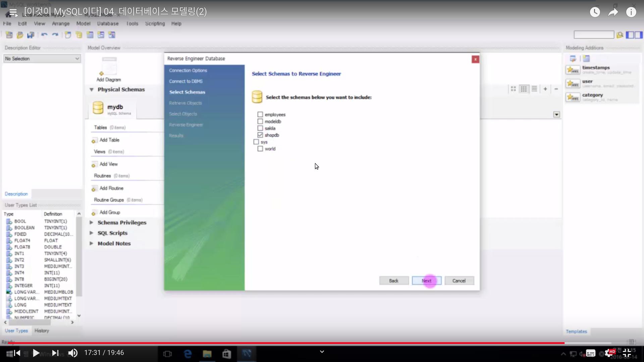Toggle subtitles captions icon
This screenshot has width=644, height=362.
click(591, 353)
